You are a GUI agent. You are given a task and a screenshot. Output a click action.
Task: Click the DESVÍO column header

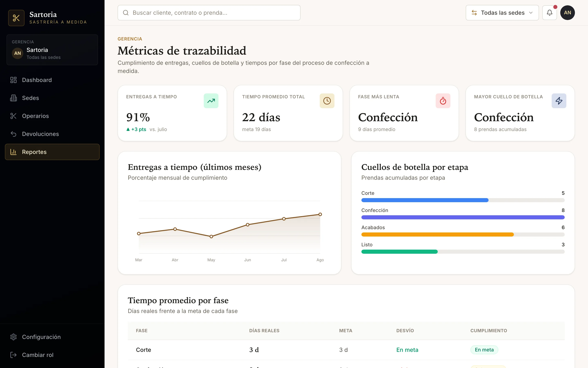(405, 331)
